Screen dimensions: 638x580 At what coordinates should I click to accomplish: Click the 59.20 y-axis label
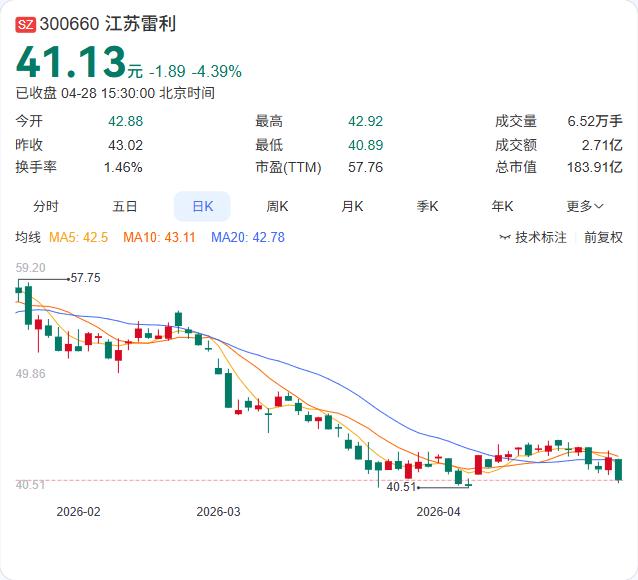click(31, 268)
